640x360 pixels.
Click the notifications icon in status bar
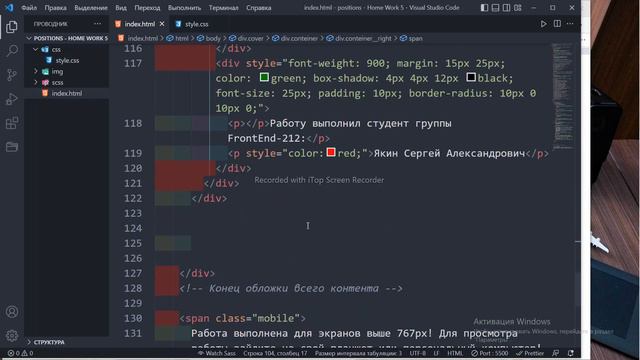point(571,353)
